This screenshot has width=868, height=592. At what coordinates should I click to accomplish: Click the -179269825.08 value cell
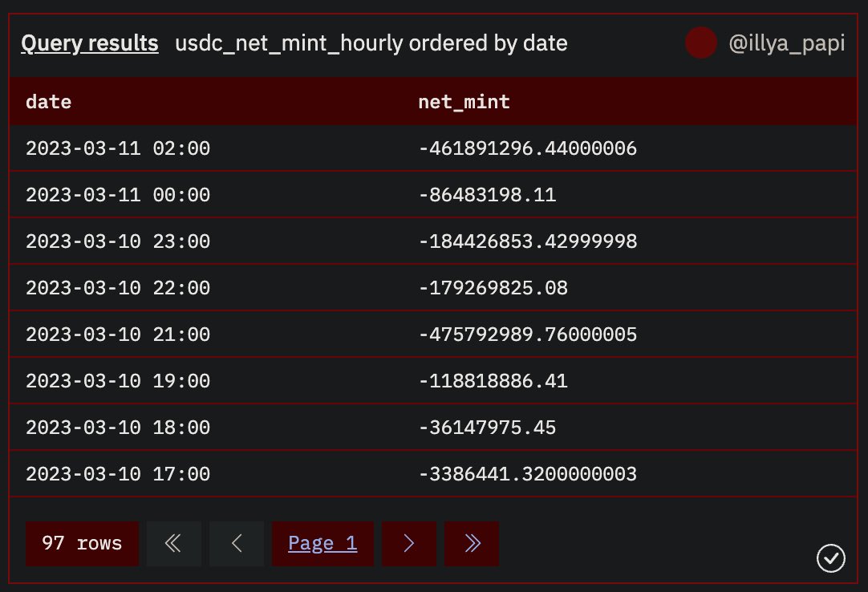[493, 288]
